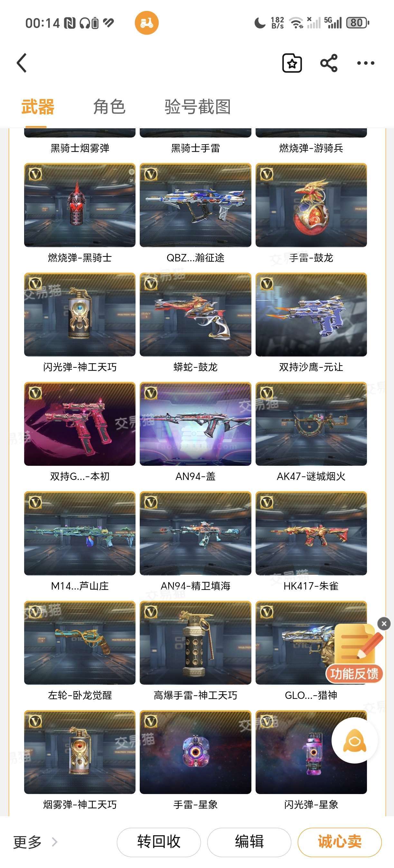Switch to the 角色 tab
This screenshot has width=394, height=868.
(x=109, y=107)
